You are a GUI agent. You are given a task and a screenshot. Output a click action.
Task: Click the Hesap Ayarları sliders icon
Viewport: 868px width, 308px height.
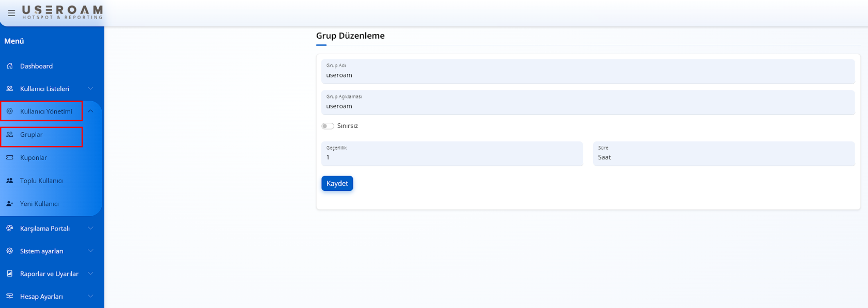[10, 296]
